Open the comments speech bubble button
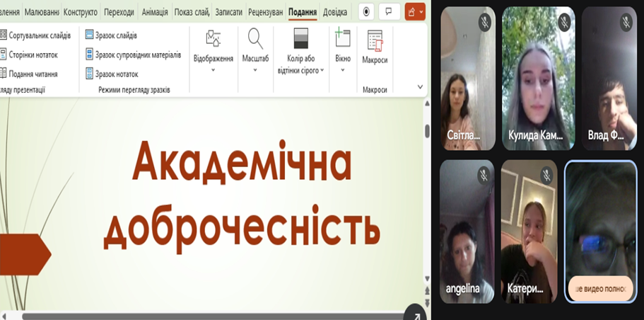The height and width of the screenshot is (320, 644). click(x=389, y=12)
